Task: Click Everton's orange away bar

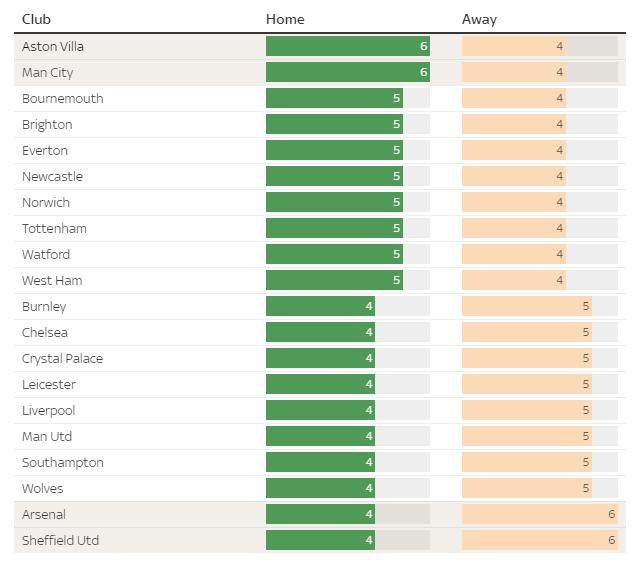Action: tap(513, 150)
